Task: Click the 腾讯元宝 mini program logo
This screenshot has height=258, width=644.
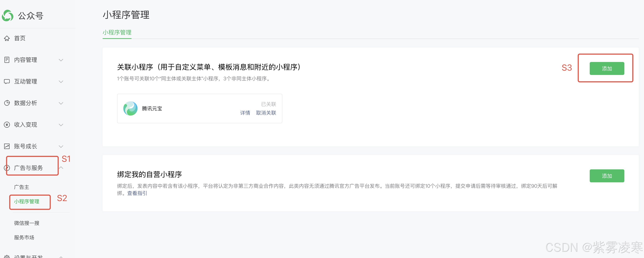Action: tap(130, 108)
